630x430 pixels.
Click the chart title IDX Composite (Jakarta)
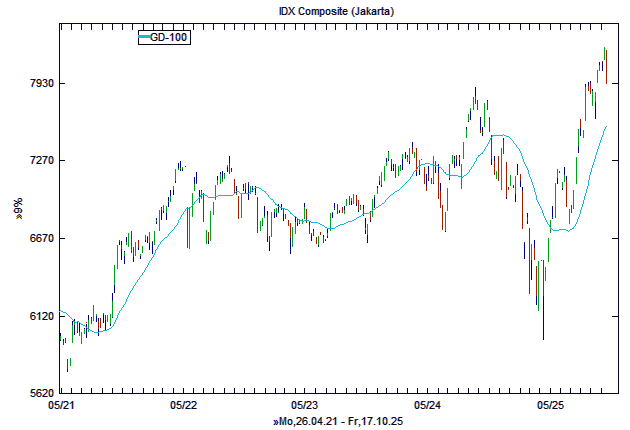(x=336, y=10)
